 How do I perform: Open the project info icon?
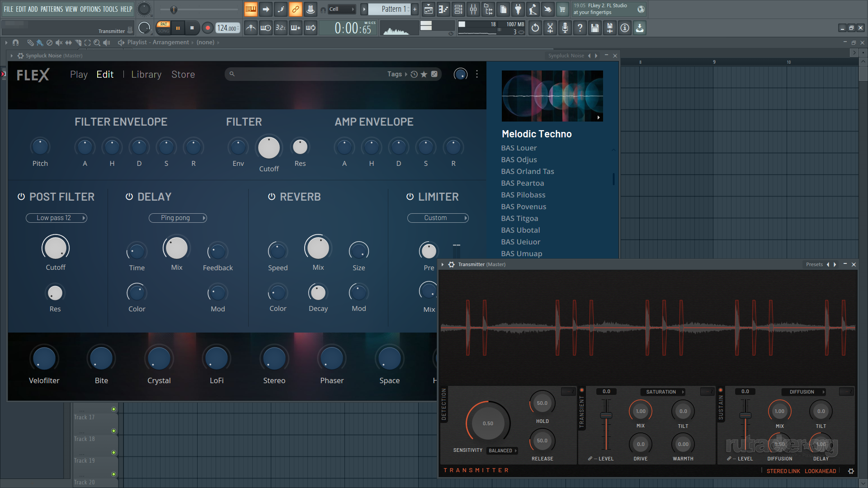[x=625, y=28]
